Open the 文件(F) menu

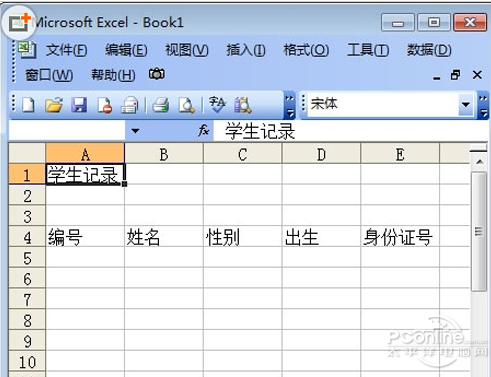click(67, 50)
